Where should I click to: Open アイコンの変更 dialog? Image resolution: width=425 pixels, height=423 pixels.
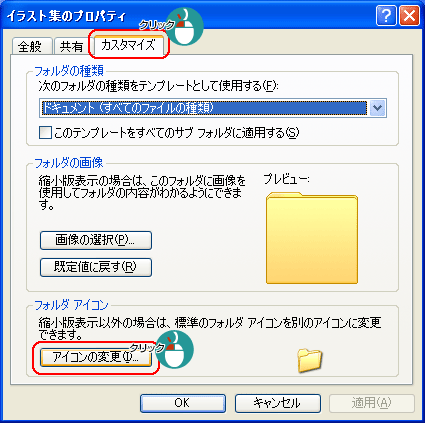(96, 357)
